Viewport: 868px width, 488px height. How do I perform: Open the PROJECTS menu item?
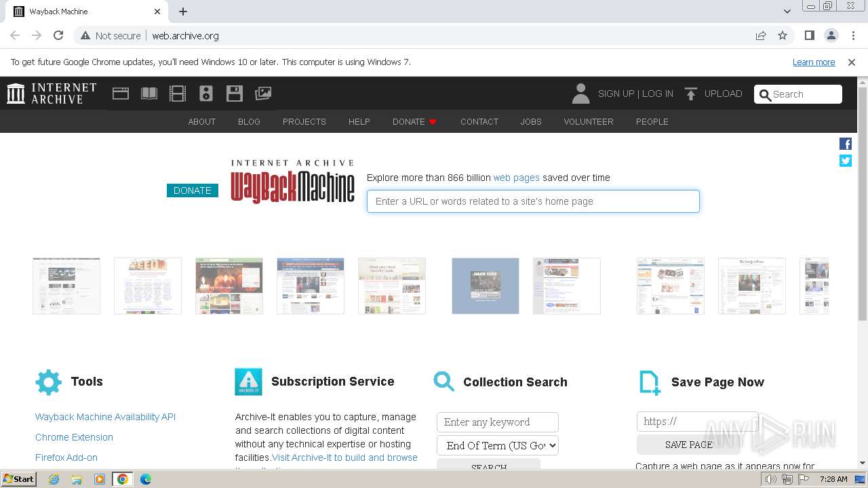[x=304, y=121]
